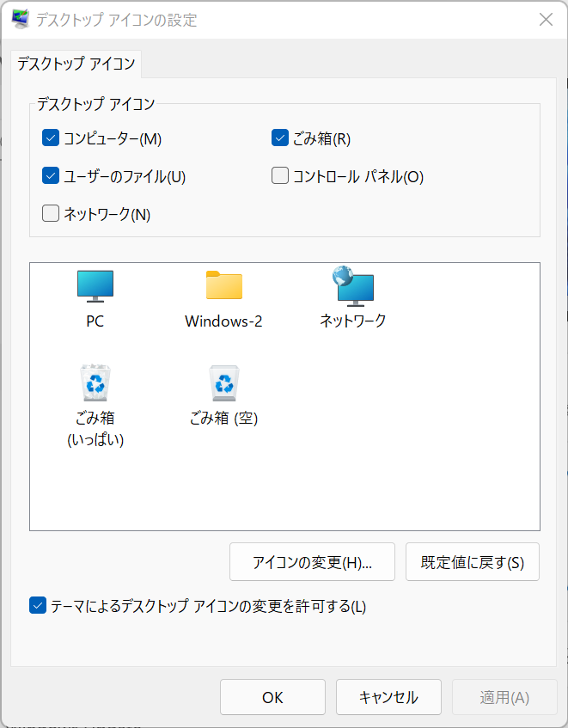Uncheck the コンピューター(M) checkbox
This screenshot has width=568, height=728.
[51, 138]
